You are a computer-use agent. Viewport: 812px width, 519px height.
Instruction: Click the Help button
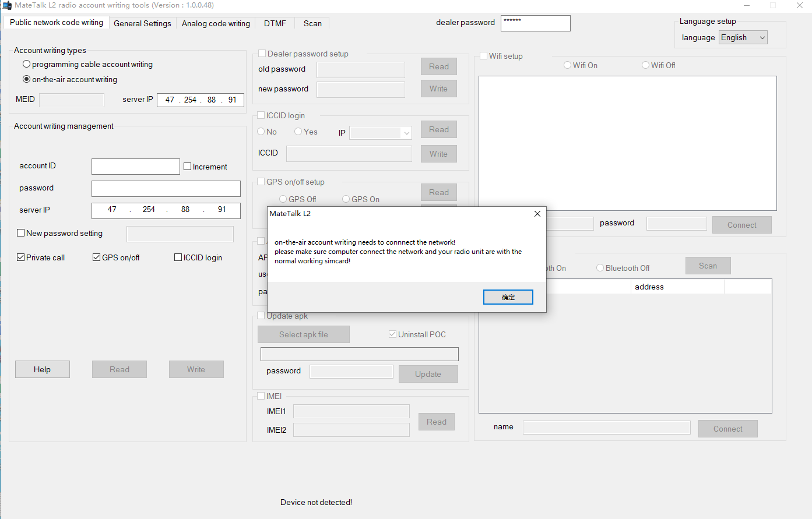point(42,369)
